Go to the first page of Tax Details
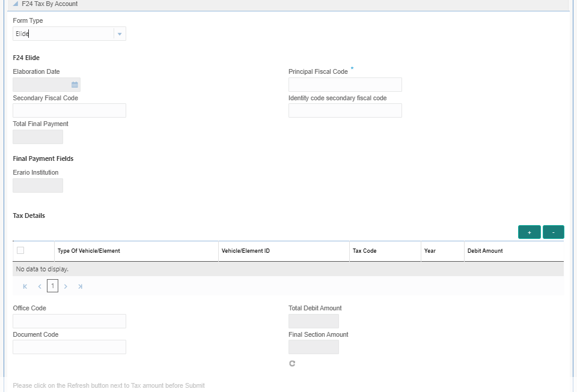577x392 pixels. tap(25, 286)
